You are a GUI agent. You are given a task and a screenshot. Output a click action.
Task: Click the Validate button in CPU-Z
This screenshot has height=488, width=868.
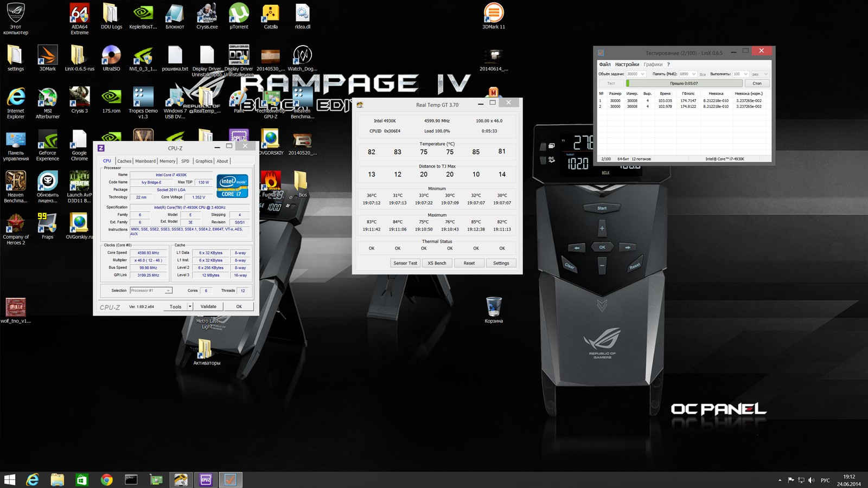tap(208, 307)
